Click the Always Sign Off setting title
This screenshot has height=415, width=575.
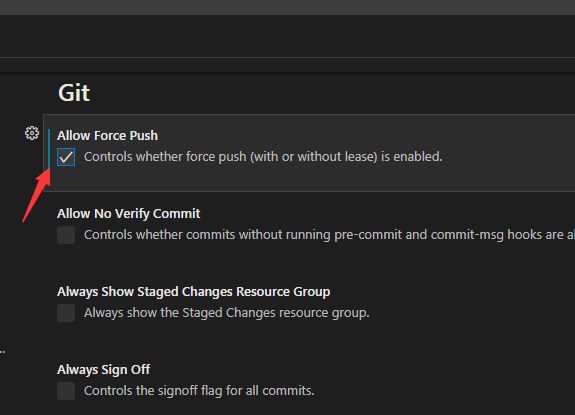click(x=103, y=370)
